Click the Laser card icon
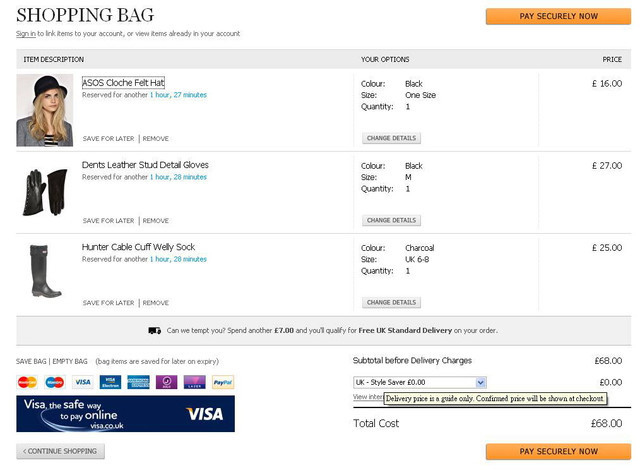The height and width of the screenshot is (470, 640). [x=195, y=382]
